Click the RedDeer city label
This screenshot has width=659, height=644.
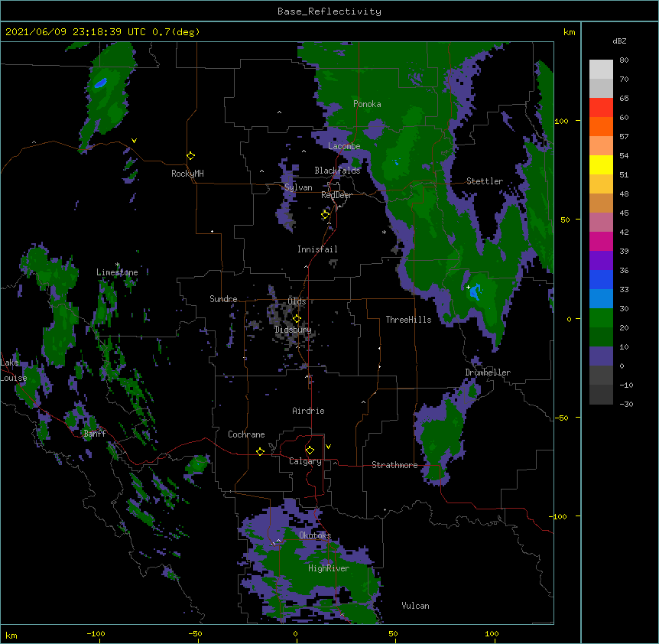336,195
